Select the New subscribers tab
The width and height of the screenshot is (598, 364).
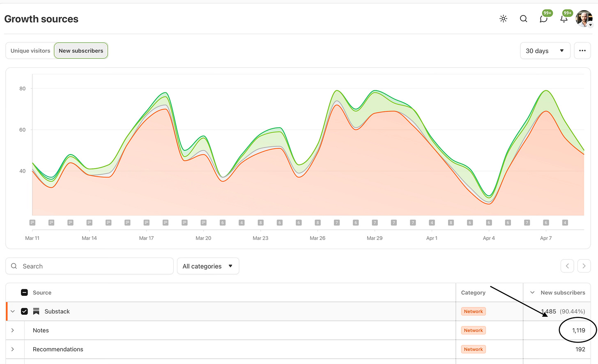80,51
